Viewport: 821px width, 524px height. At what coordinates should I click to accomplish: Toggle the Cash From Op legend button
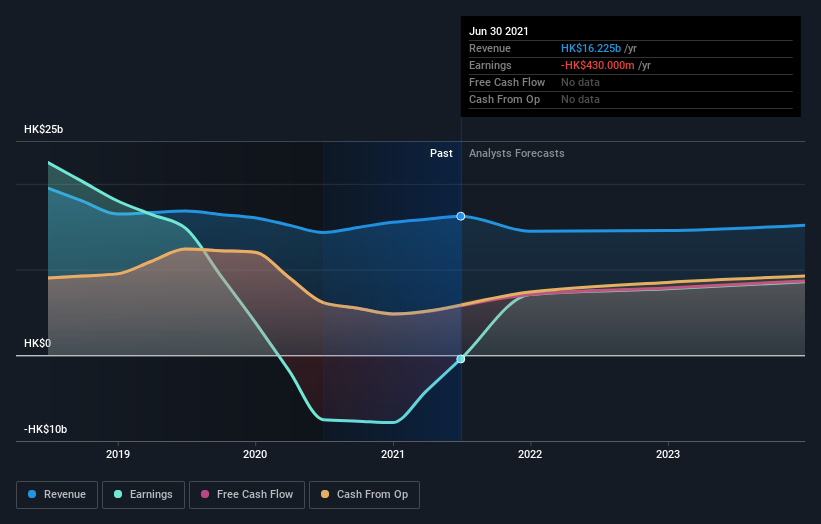click(364, 495)
